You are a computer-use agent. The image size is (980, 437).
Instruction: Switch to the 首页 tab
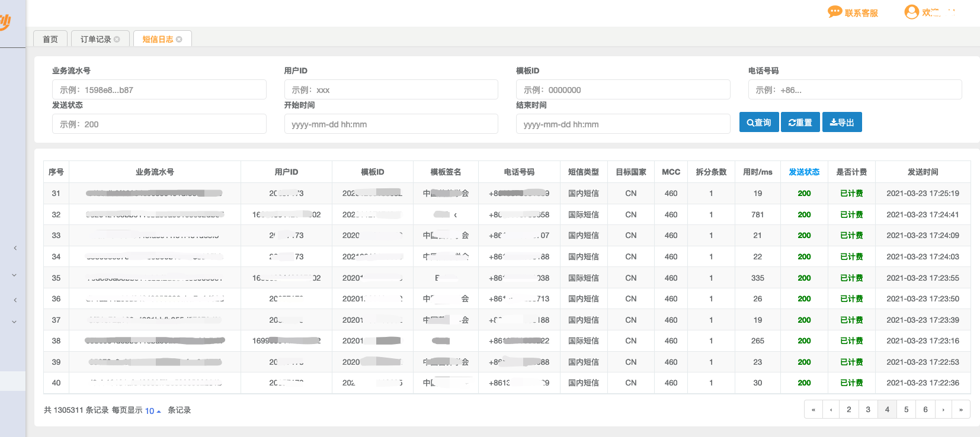(x=50, y=39)
